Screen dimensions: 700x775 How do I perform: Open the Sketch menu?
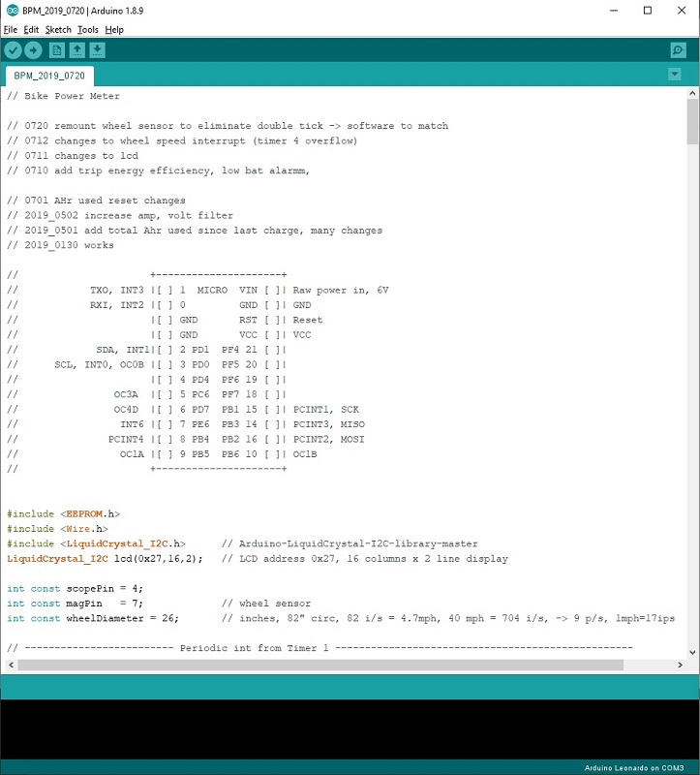point(58,30)
